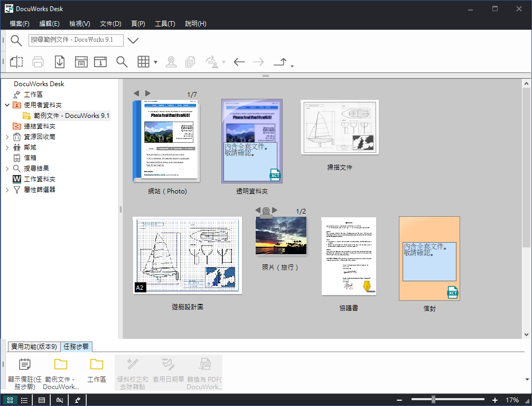Viewport: 532px width, 406px height.
Task: Open the 工具(T) menu
Action: pyautogui.click(x=165, y=23)
